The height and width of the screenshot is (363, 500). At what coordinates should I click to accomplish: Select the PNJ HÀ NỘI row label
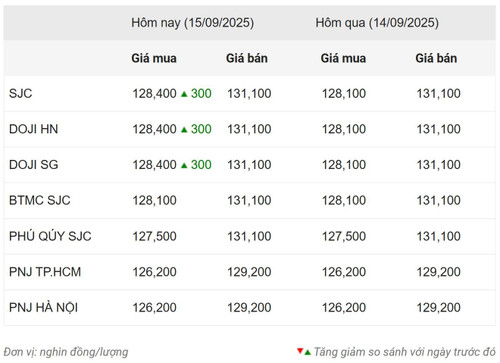(44, 307)
